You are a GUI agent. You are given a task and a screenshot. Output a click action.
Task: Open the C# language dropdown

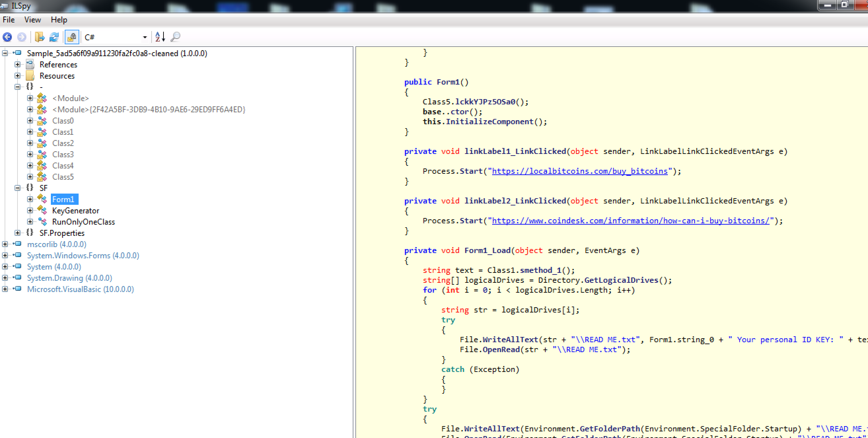[x=145, y=37]
